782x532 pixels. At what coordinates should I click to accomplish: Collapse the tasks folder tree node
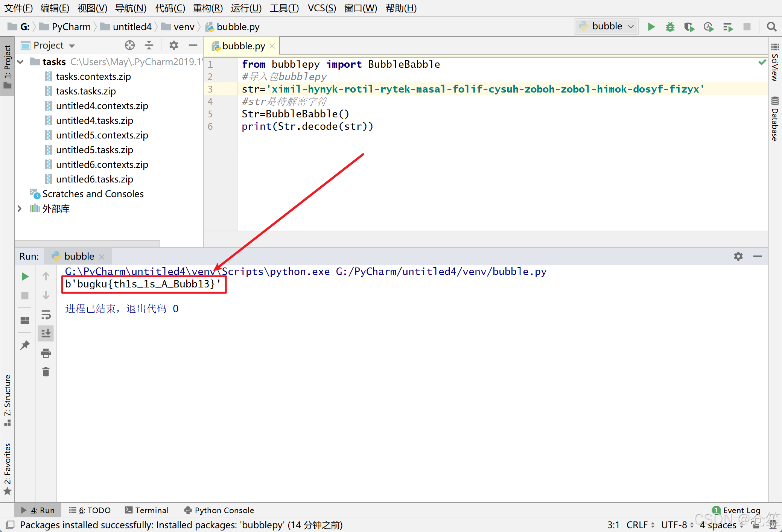pyautogui.click(x=21, y=62)
